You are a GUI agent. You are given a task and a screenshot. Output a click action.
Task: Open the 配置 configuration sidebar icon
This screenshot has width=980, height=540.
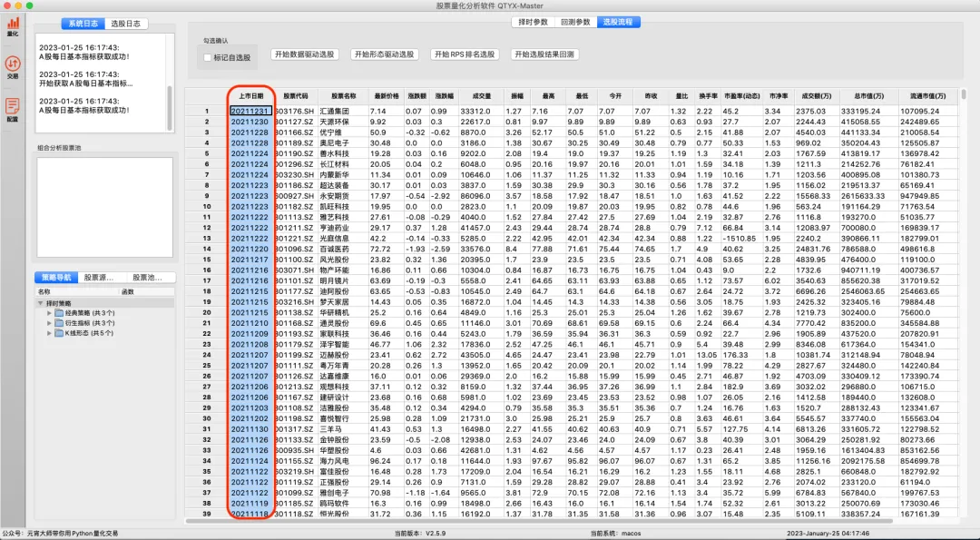(x=13, y=110)
